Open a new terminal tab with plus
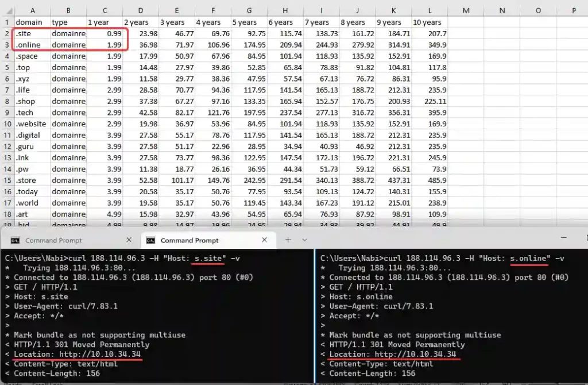Viewport: 588px width, 385px height. tap(288, 240)
